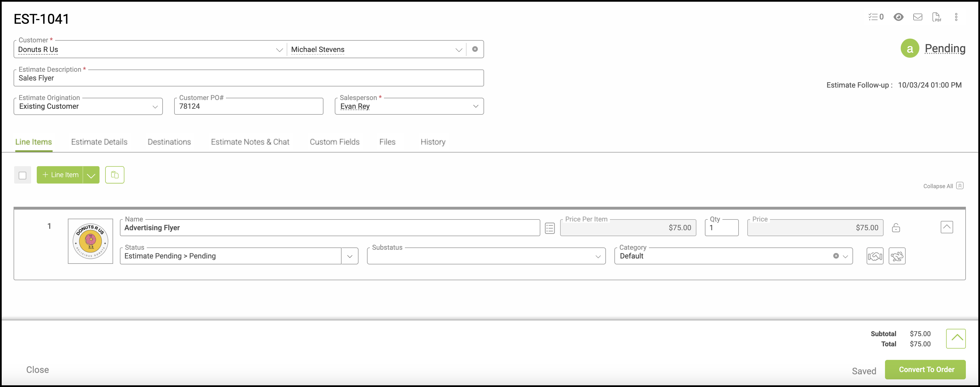Open line item description list icon
The width and height of the screenshot is (980, 387).
click(549, 228)
